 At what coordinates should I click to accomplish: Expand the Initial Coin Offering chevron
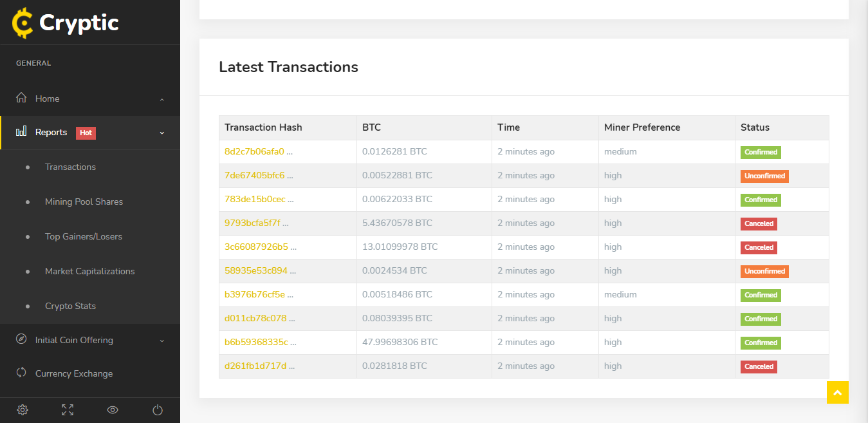pyautogui.click(x=162, y=341)
